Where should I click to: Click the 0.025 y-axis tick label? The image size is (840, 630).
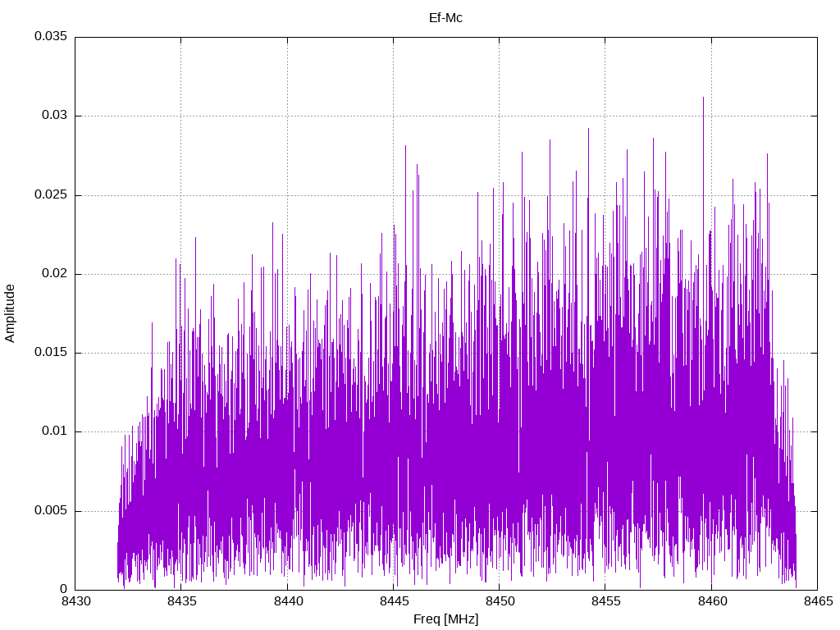[x=51, y=194]
